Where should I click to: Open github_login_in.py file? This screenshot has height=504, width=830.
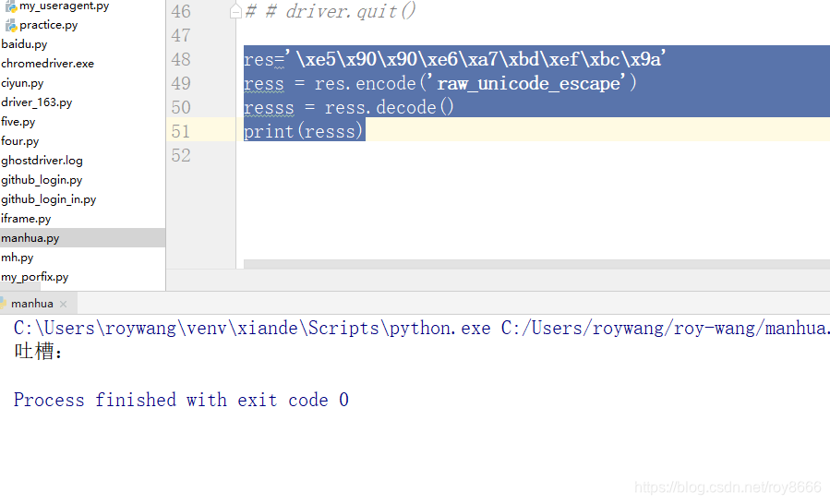tap(49, 199)
